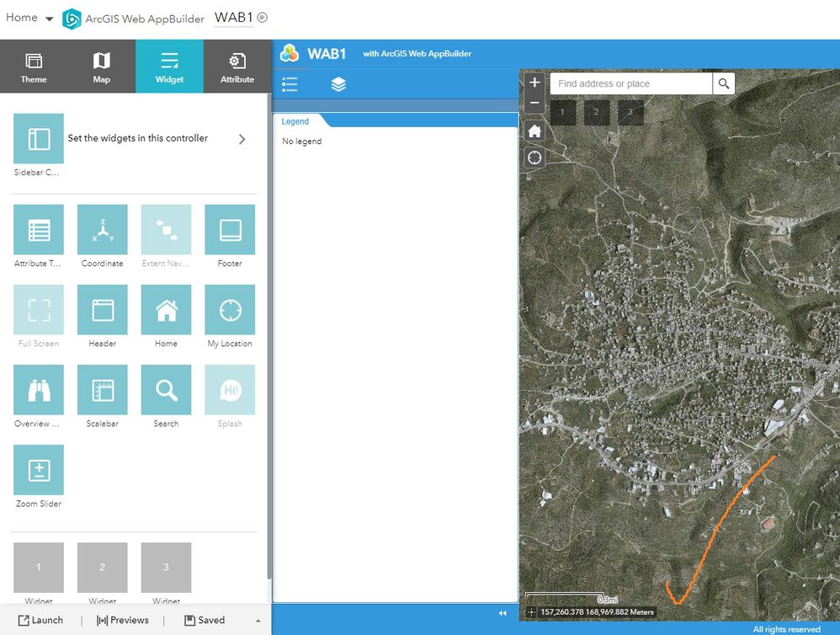Click the ArcGIS Web AppBuilder logo

tap(72, 19)
